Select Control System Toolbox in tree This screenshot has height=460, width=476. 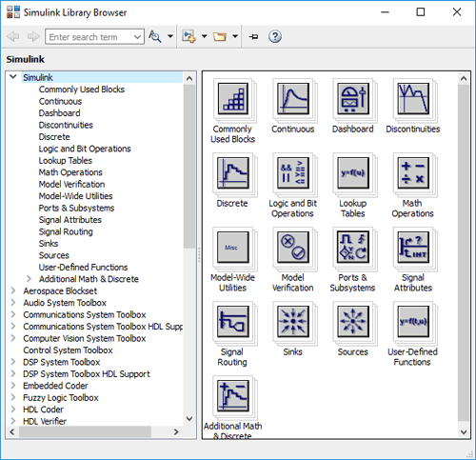click(68, 350)
